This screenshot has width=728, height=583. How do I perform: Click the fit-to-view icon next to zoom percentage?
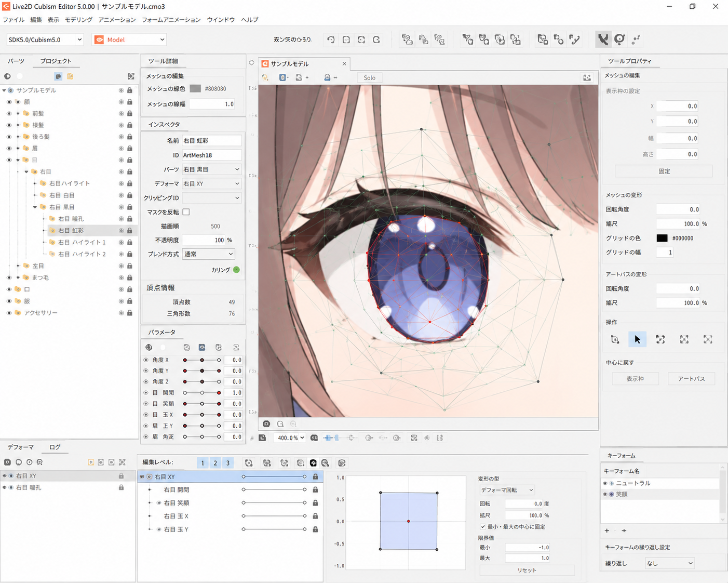(314, 438)
